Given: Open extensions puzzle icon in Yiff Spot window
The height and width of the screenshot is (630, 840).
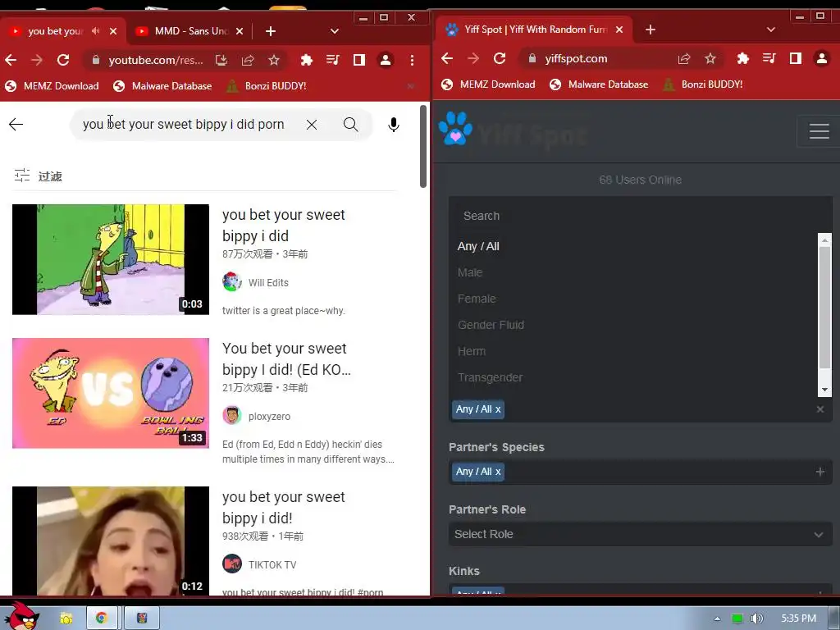Looking at the screenshot, I should (x=743, y=58).
